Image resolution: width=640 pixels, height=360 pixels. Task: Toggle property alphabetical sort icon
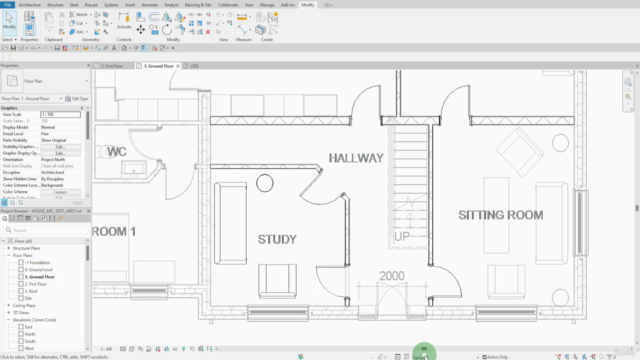12,202
